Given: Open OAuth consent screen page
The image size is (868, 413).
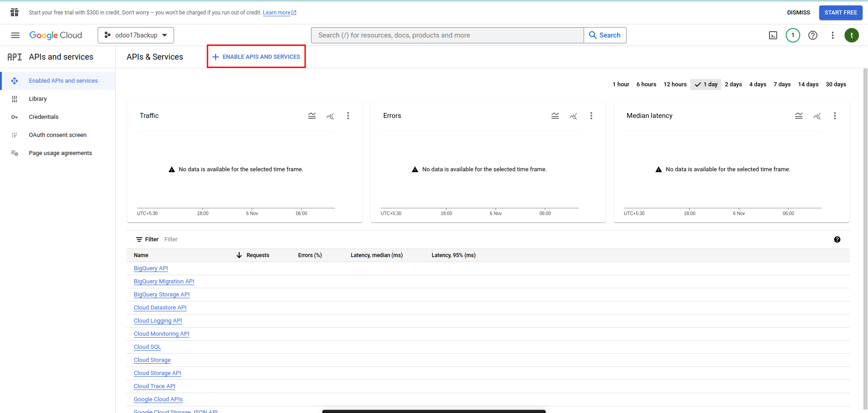Looking at the screenshot, I should coord(58,135).
